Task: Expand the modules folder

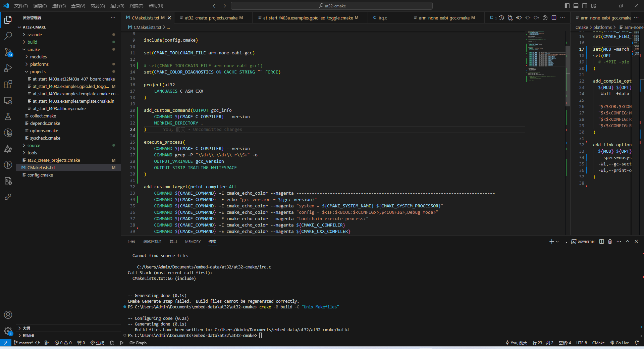Action: click(68, 57)
